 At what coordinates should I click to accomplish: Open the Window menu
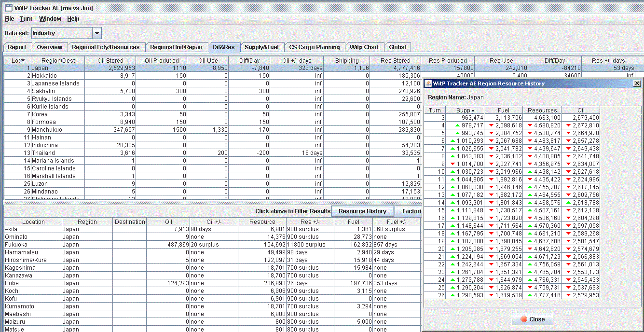pos(50,19)
